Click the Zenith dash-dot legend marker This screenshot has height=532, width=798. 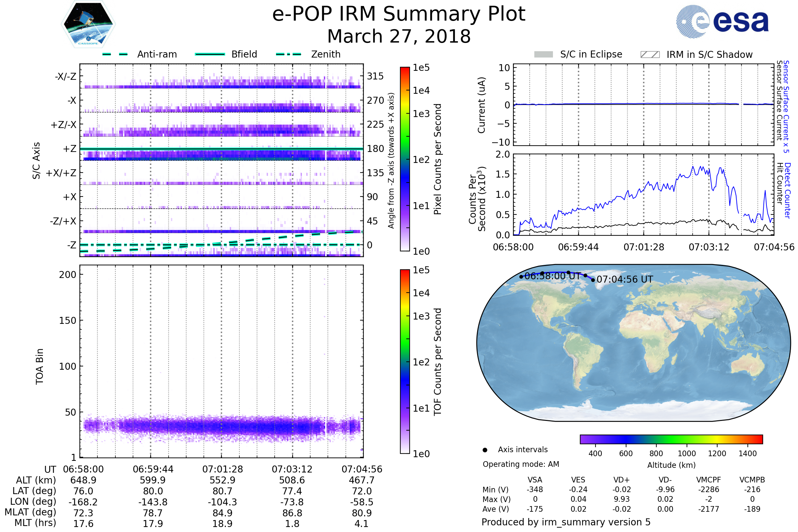[x=289, y=54]
